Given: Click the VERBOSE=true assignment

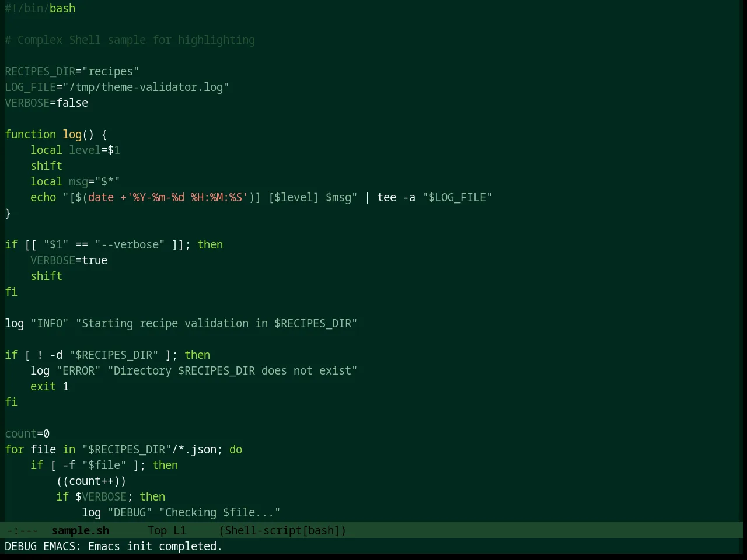Looking at the screenshot, I should point(69,260).
